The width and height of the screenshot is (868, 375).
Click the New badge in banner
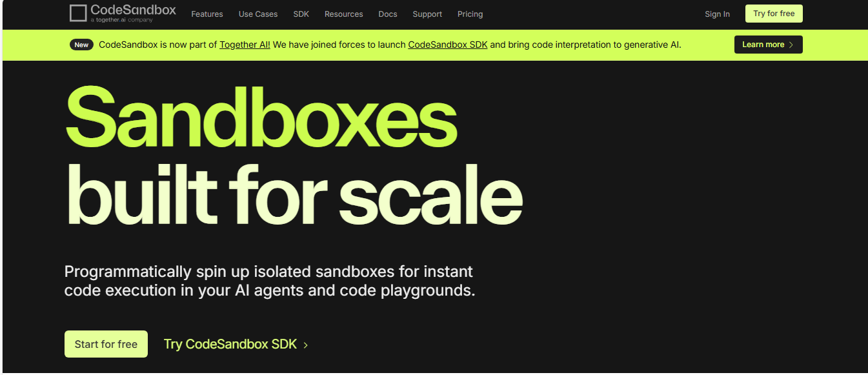pyautogui.click(x=81, y=45)
